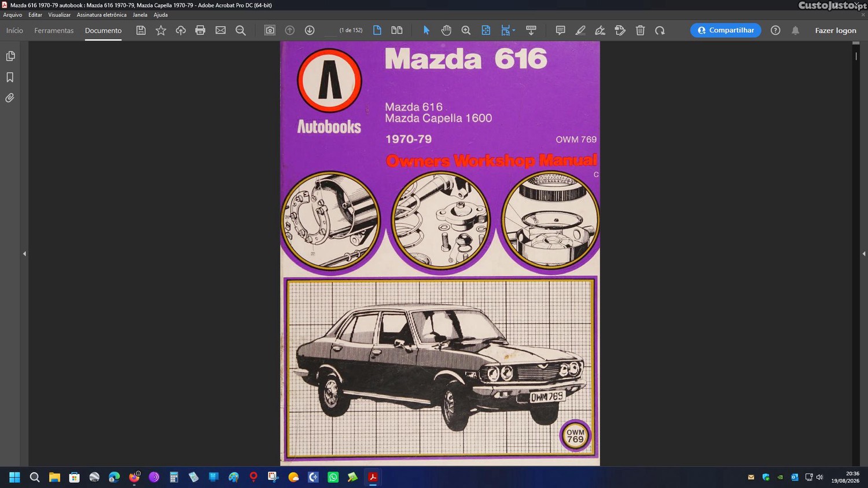Click the system clock and date
This screenshot has height=488, width=868.
click(845, 477)
